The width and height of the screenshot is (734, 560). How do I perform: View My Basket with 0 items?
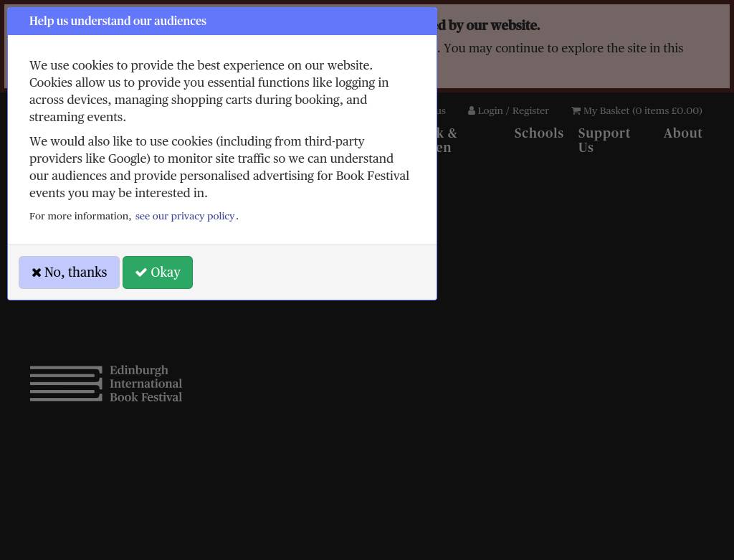click(x=642, y=111)
